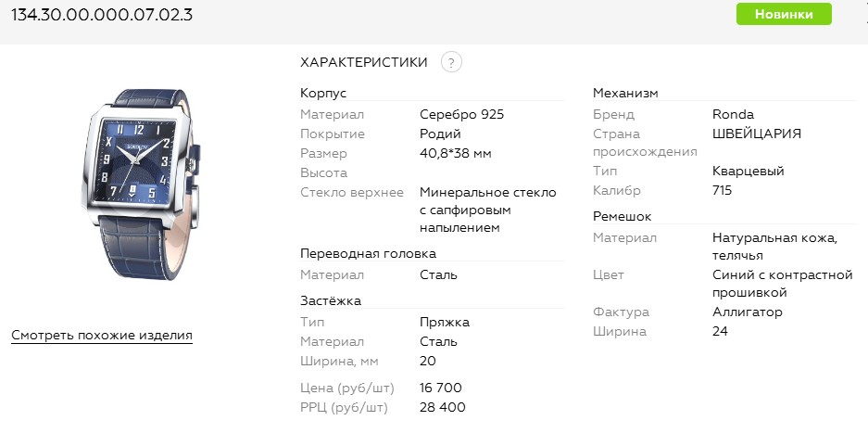
Task: Click the ШВЕЙЦАРИЯ country value
Action: tap(756, 134)
